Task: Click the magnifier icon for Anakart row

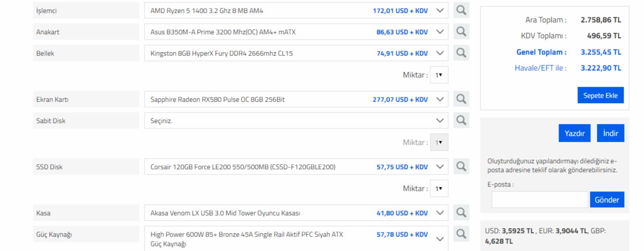Action: [x=461, y=32]
